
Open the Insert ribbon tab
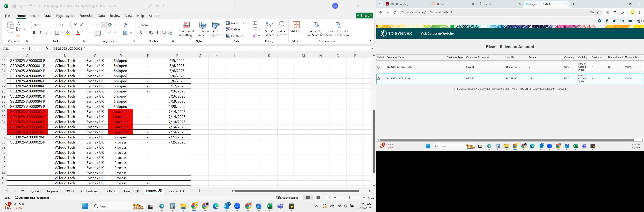click(34, 16)
